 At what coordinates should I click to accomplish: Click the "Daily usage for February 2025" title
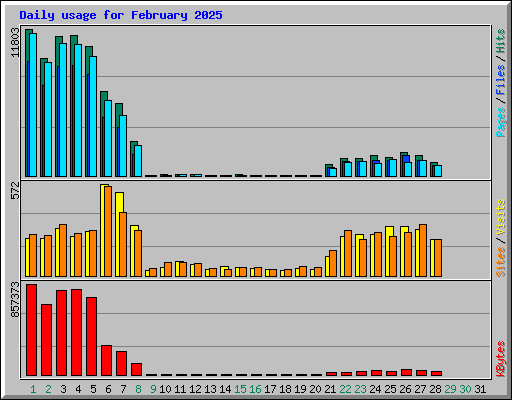[x=121, y=15]
